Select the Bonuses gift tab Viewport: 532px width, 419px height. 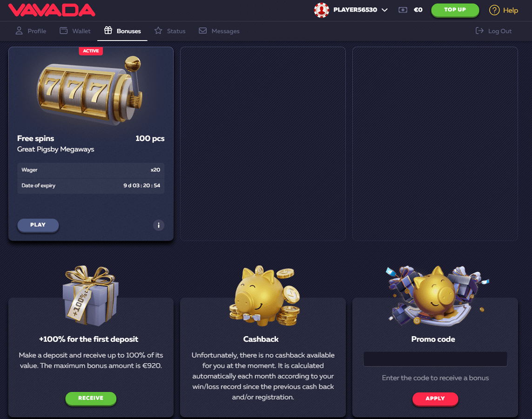(122, 31)
